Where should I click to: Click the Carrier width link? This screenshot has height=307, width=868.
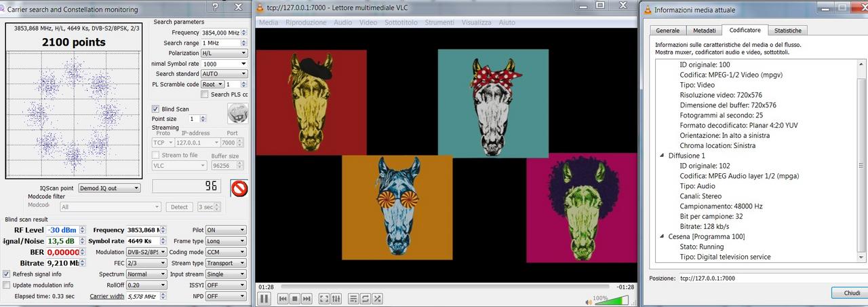click(107, 296)
